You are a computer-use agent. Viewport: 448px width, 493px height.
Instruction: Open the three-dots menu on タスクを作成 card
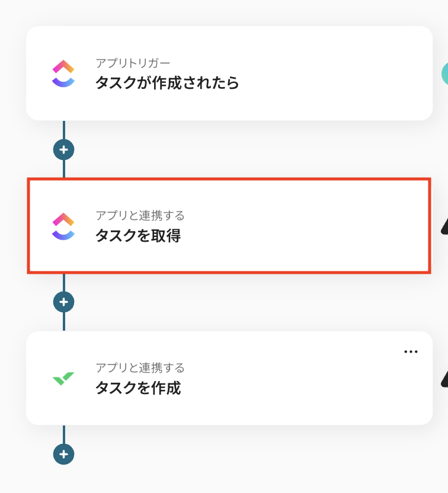411,351
